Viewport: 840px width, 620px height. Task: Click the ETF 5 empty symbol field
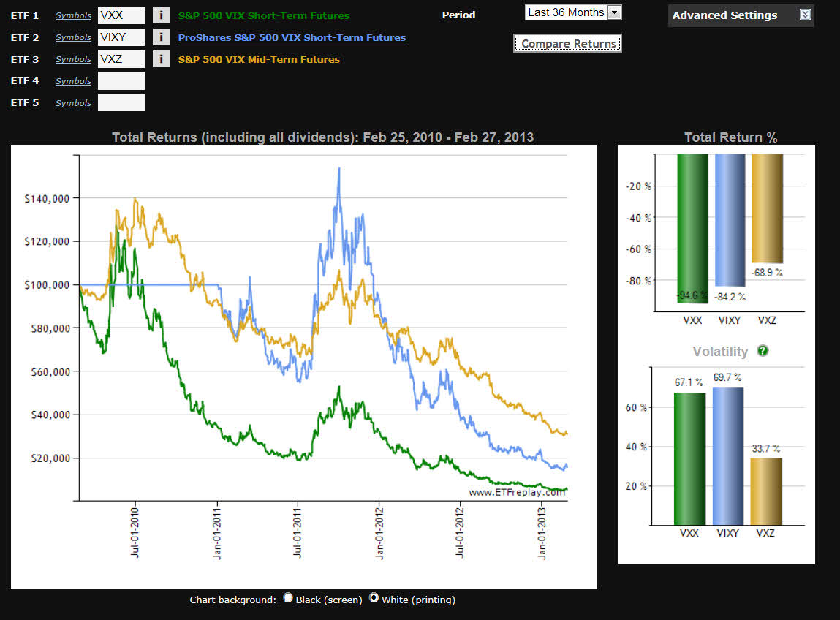tap(121, 103)
